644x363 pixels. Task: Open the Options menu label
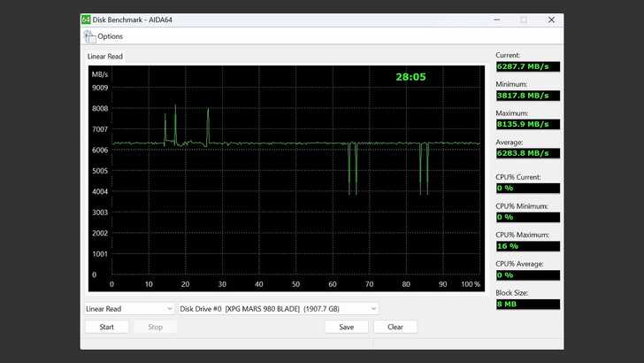111,36
